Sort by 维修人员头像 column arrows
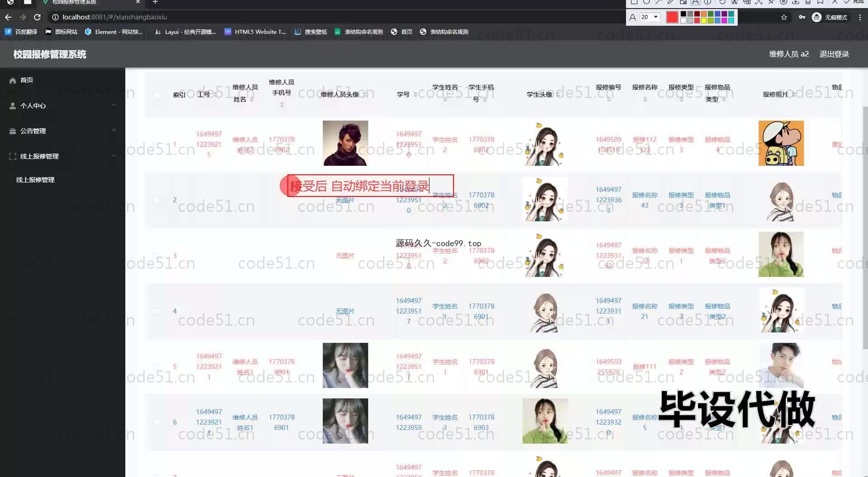Screen dimensions: 868x477 pos(364,94)
